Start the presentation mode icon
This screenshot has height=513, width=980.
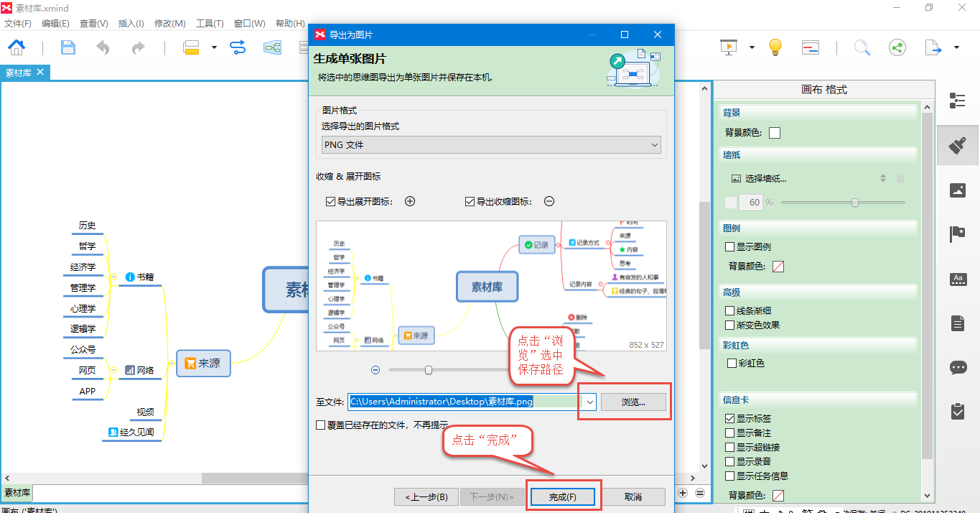(x=729, y=47)
